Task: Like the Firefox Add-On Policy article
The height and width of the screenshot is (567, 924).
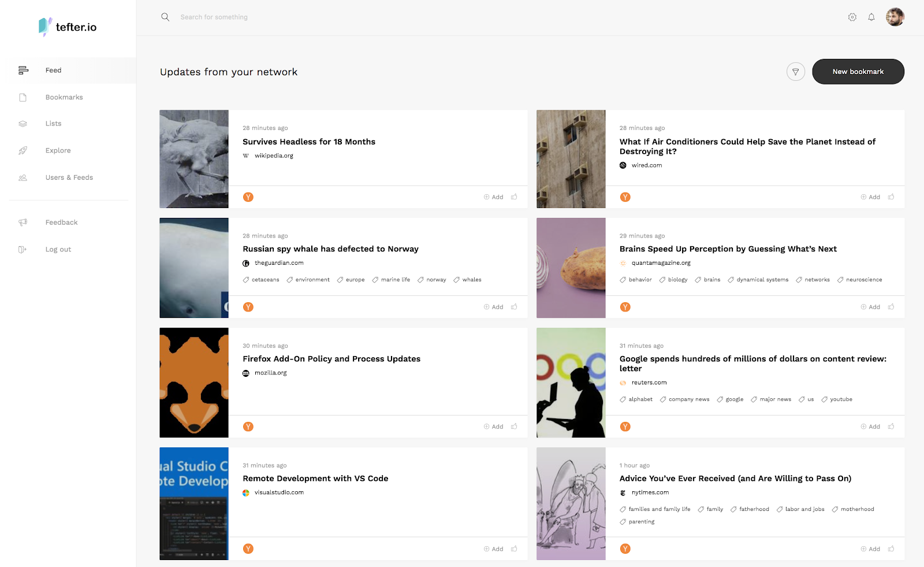Action: point(514,427)
